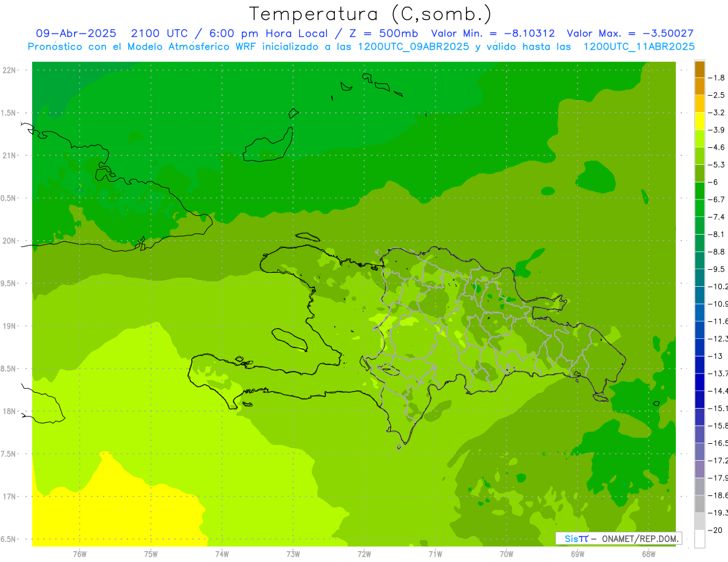The width and height of the screenshot is (728, 562).
Task: Click the '17N' latitude label
Action: pos(9,497)
